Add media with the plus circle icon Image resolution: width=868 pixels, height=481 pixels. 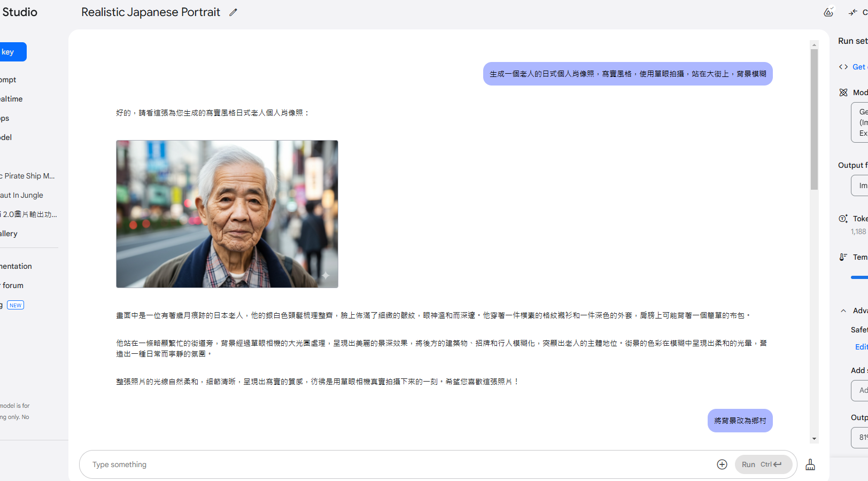722,464
